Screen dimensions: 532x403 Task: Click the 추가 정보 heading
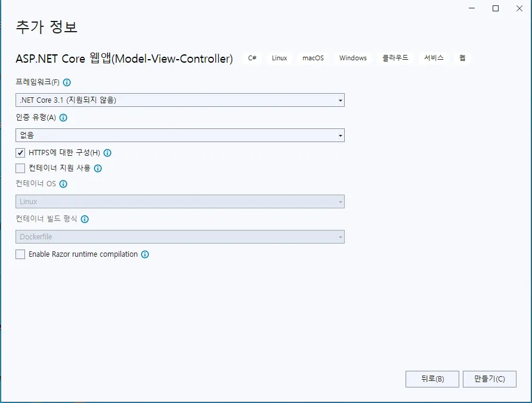(47, 27)
